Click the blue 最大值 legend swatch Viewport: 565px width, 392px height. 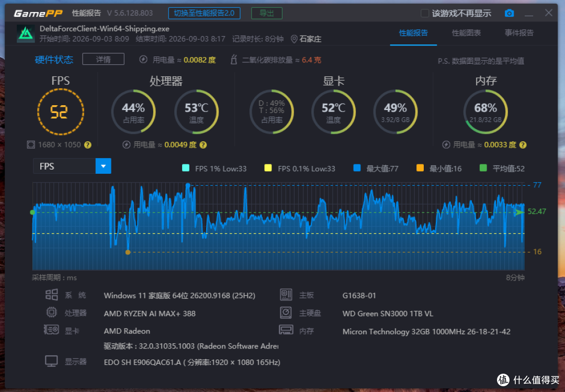(x=357, y=167)
